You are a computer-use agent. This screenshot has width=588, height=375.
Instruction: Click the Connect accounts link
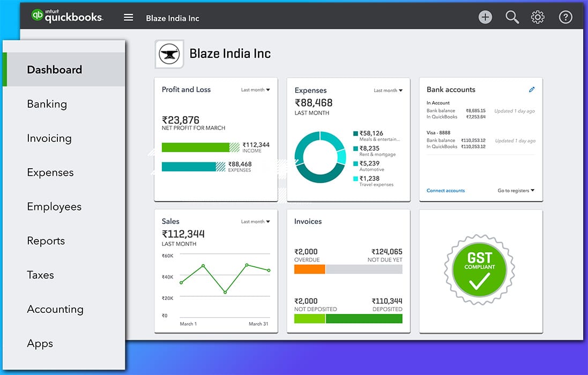tap(445, 190)
